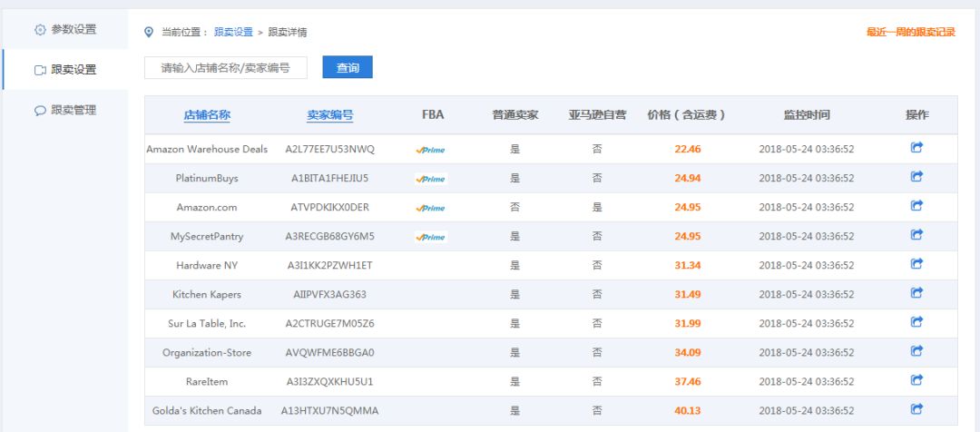
Task: Click the chat bubble icon beside 跟卖管理
Action: click(40, 111)
